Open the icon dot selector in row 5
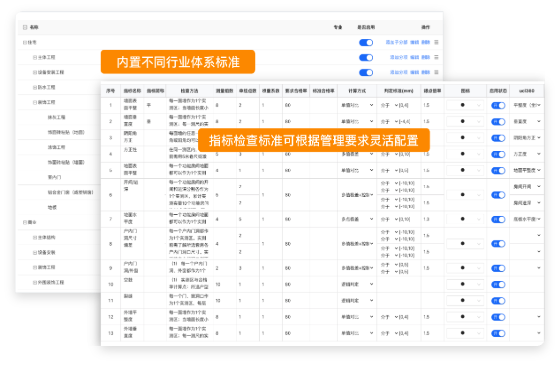 (465, 170)
